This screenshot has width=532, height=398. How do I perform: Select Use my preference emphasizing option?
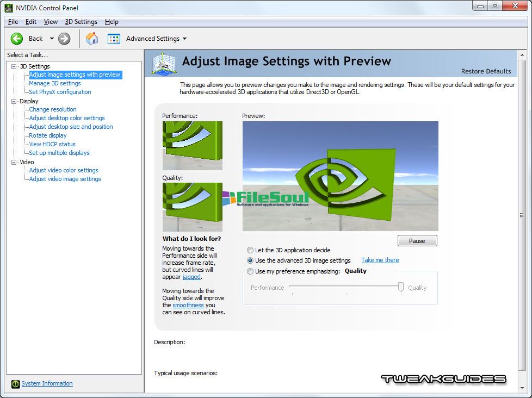coord(250,271)
